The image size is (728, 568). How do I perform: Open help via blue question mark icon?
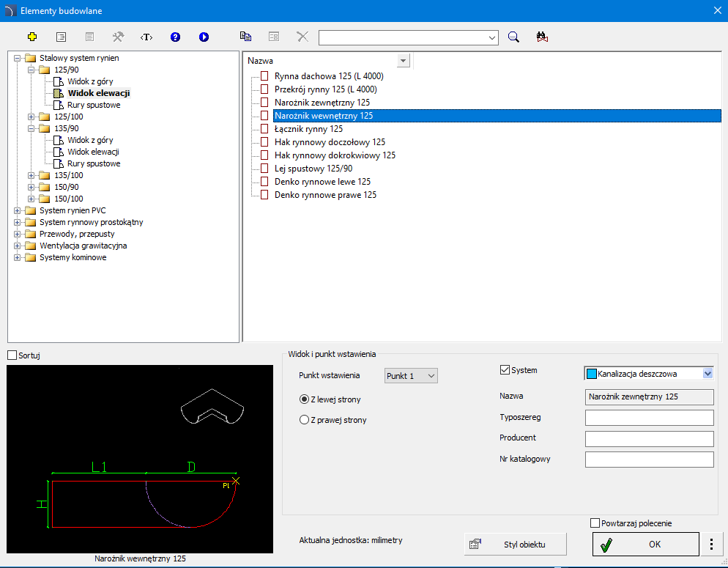tap(175, 37)
